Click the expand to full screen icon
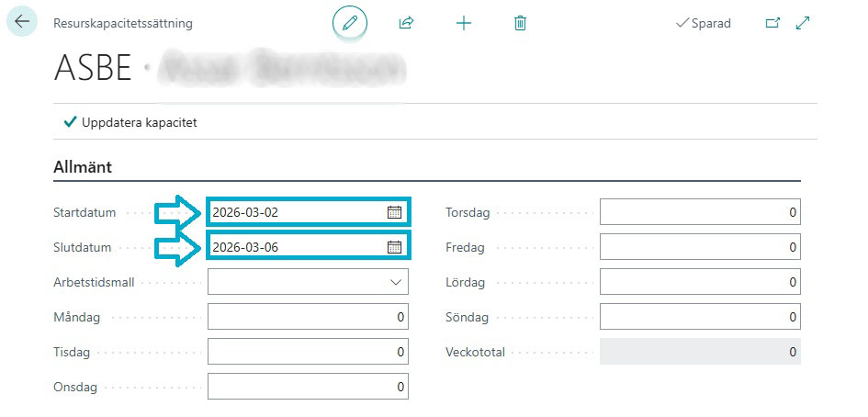This screenshot has height=417, width=868. click(803, 23)
